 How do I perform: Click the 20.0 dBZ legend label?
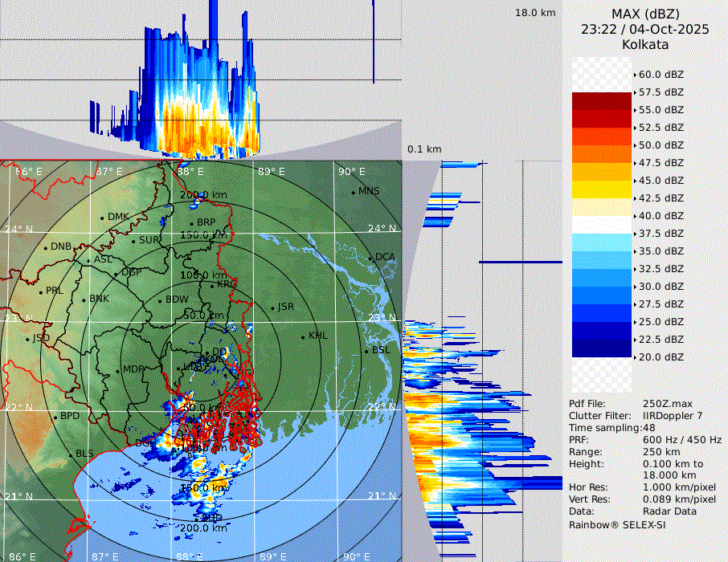[x=661, y=356]
